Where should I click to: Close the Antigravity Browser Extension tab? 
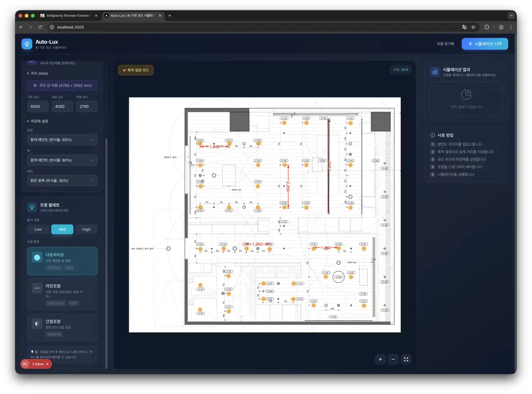(x=96, y=16)
